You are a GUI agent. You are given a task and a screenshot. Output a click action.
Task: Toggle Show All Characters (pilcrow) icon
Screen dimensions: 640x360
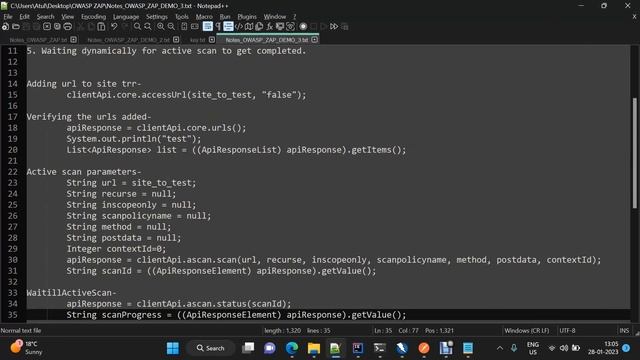tap(218, 27)
